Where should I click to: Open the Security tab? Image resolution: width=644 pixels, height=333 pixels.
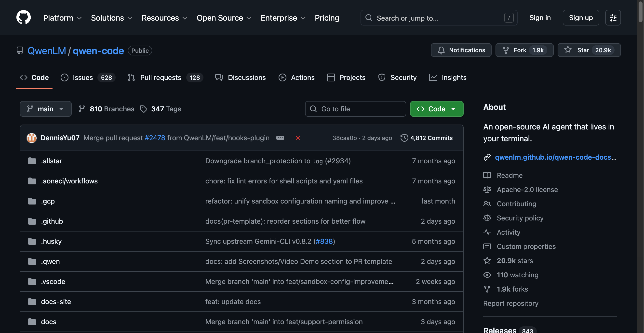(397, 77)
